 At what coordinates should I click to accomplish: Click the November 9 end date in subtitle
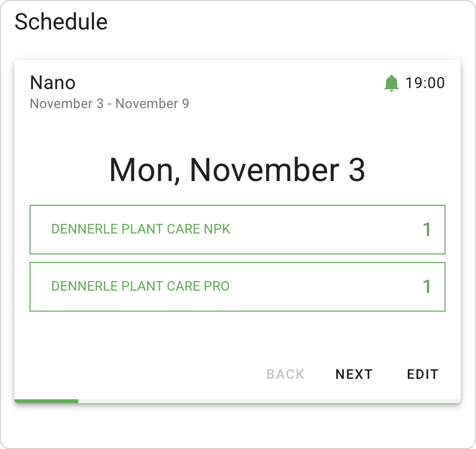click(152, 104)
